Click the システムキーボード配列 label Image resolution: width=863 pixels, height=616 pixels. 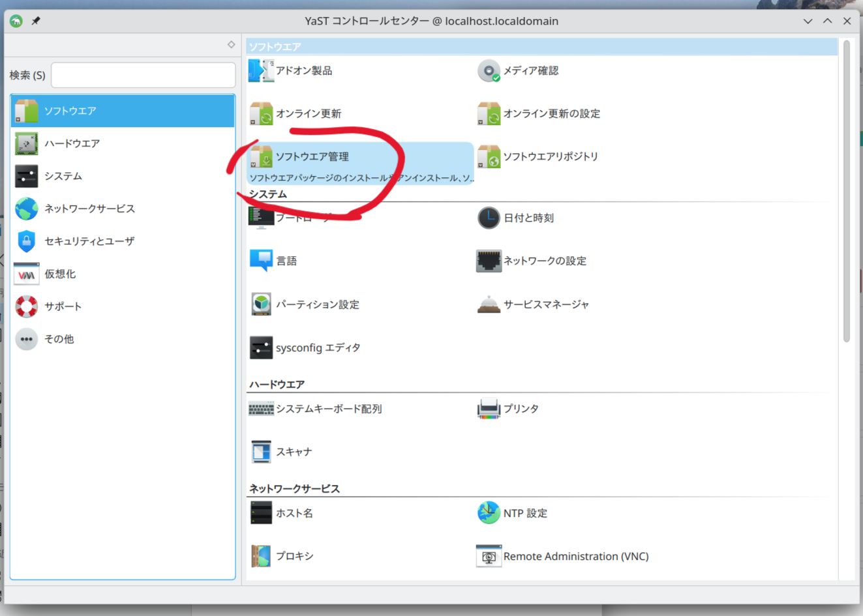(x=329, y=409)
